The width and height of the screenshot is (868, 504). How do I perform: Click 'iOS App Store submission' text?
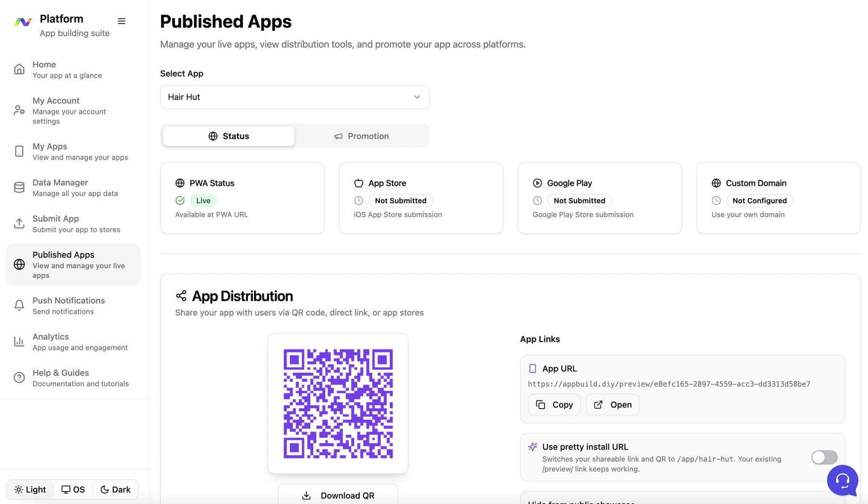(x=398, y=215)
